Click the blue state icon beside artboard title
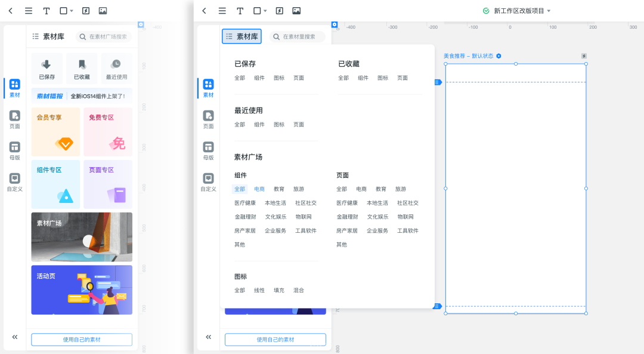 pos(499,56)
